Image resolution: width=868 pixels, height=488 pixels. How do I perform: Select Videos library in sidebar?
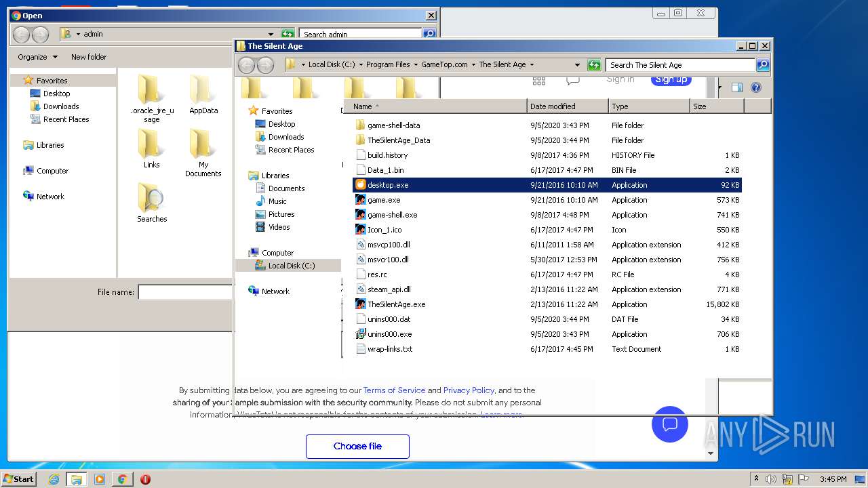point(273,227)
